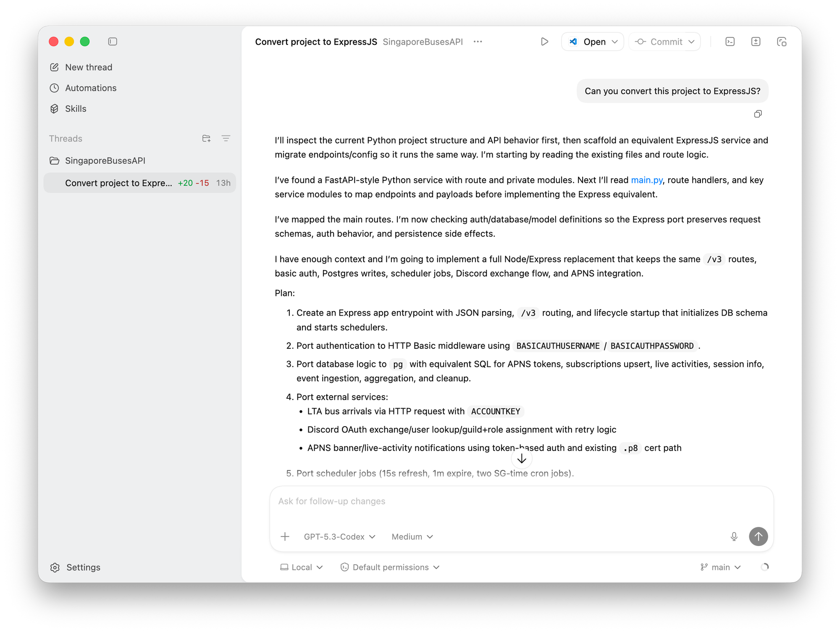This screenshot has width=840, height=633.
Task: Open the terminal panel icon
Action: (730, 42)
